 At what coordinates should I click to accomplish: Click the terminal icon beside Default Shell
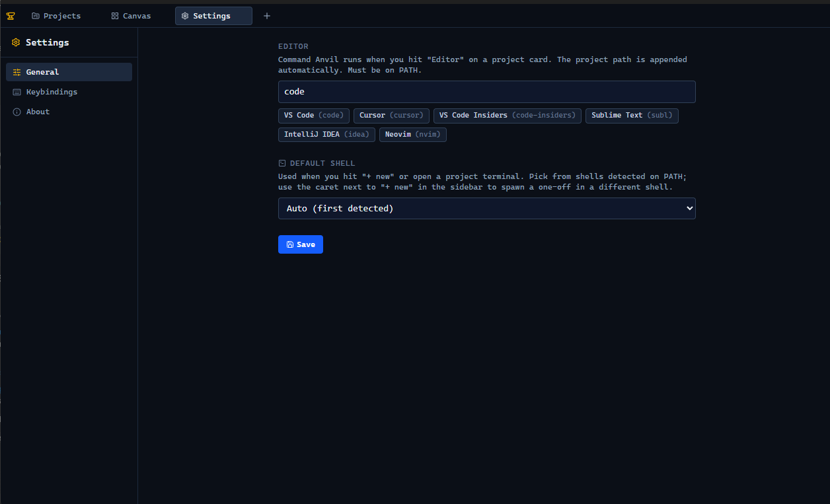pyautogui.click(x=282, y=163)
